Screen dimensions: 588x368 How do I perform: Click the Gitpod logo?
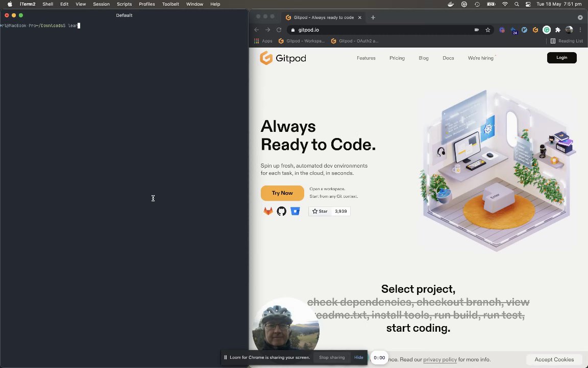click(x=283, y=58)
